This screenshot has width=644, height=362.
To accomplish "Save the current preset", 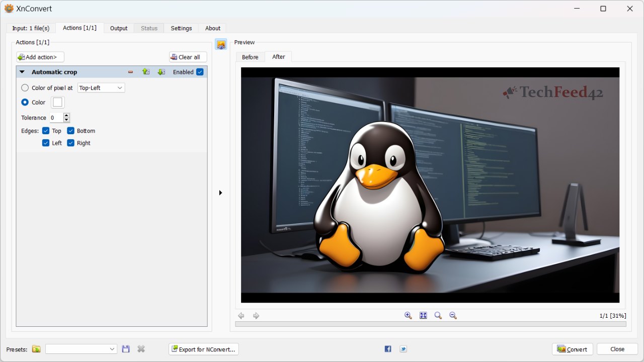I will tap(126, 349).
